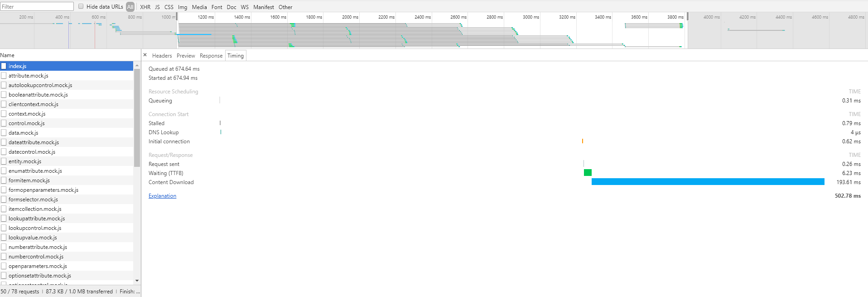
Task: Filter requests by CSS type
Action: [x=169, y=7]
